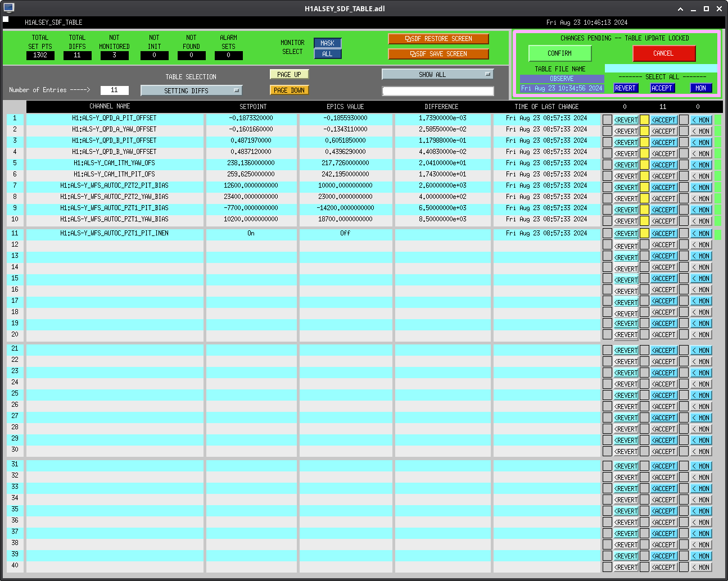This screenshot has height=581, width=728.
Task: Confirm the pending changes
Action: (560, 53)
